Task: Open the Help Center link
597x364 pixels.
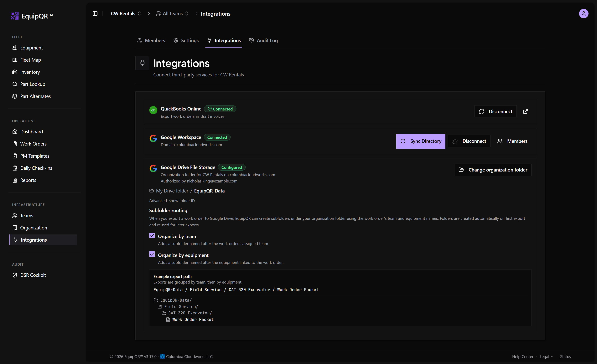Action: click(x=523, y=356)
